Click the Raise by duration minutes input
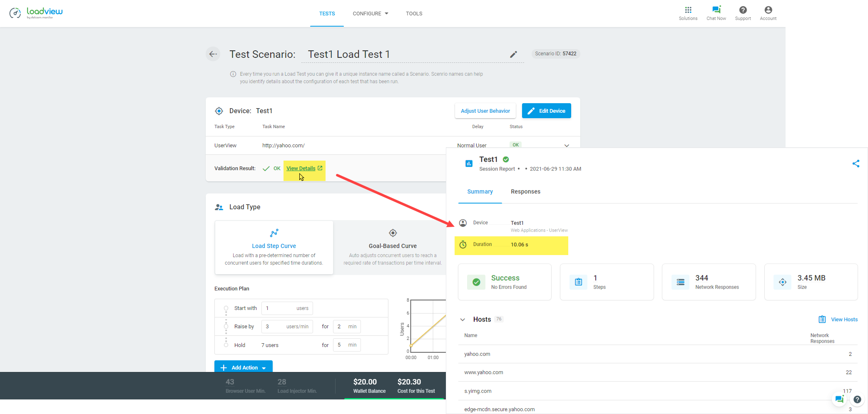This screenshot has width=868, height=414. pos(347,327)
